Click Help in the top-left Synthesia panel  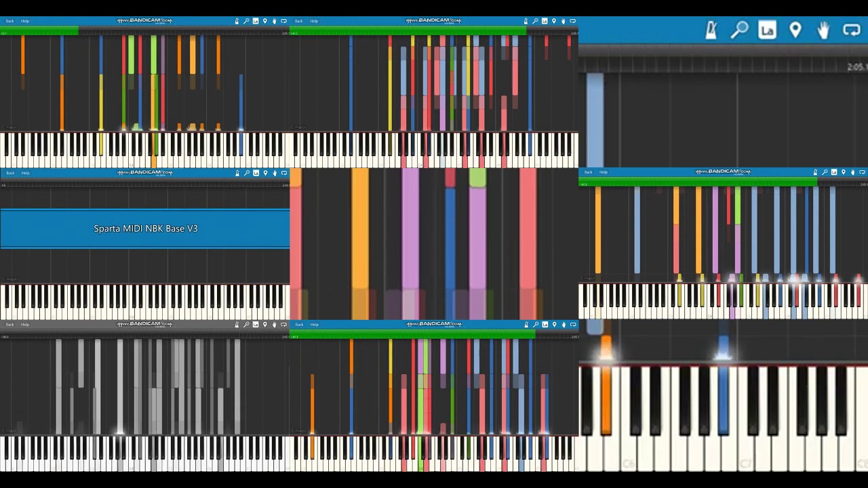pyautogui.click(x=25, y=21)
